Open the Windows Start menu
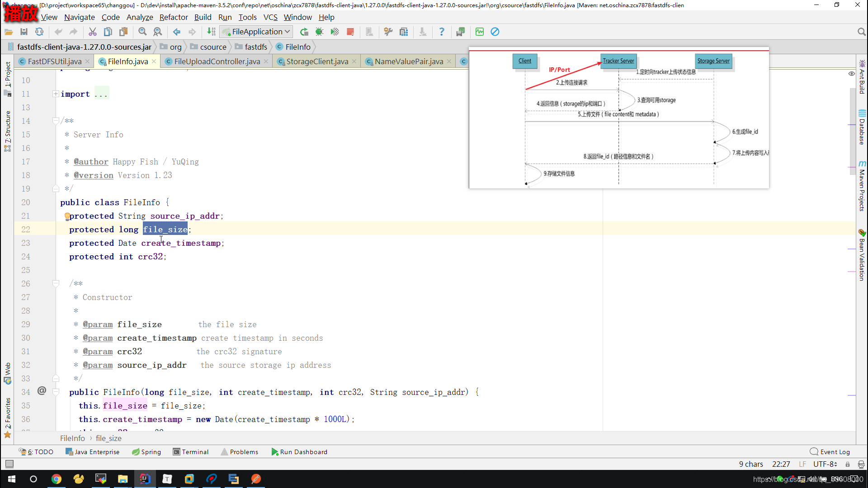 (x=12, y=479)
